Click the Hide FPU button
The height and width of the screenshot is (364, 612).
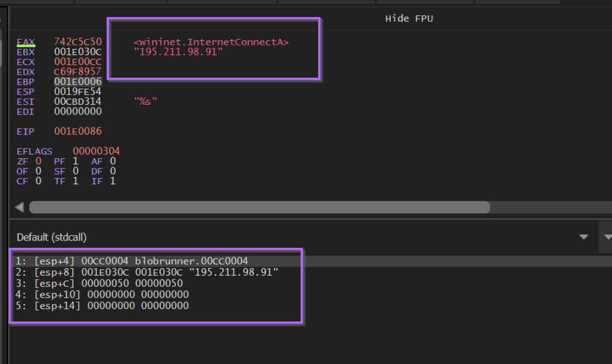pos(408,19)
